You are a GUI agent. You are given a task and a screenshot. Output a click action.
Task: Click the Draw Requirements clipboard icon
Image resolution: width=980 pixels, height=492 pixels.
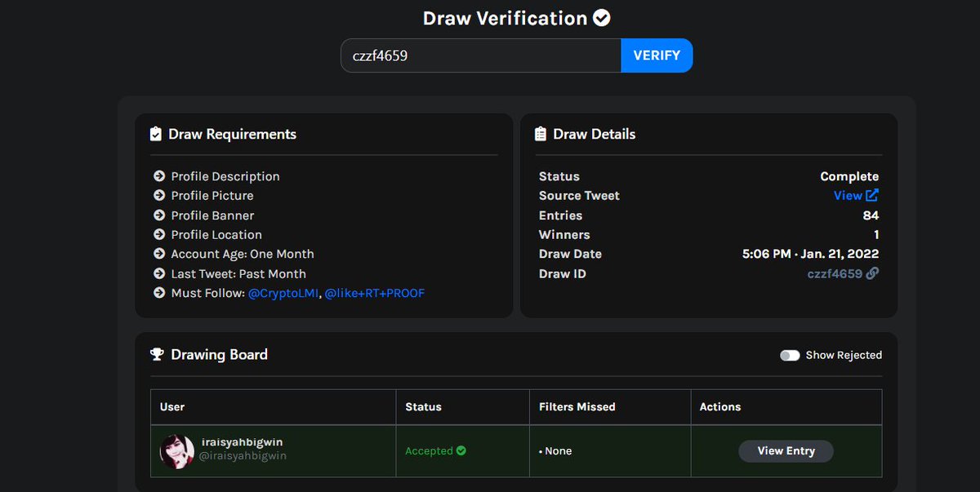(156, 134)
